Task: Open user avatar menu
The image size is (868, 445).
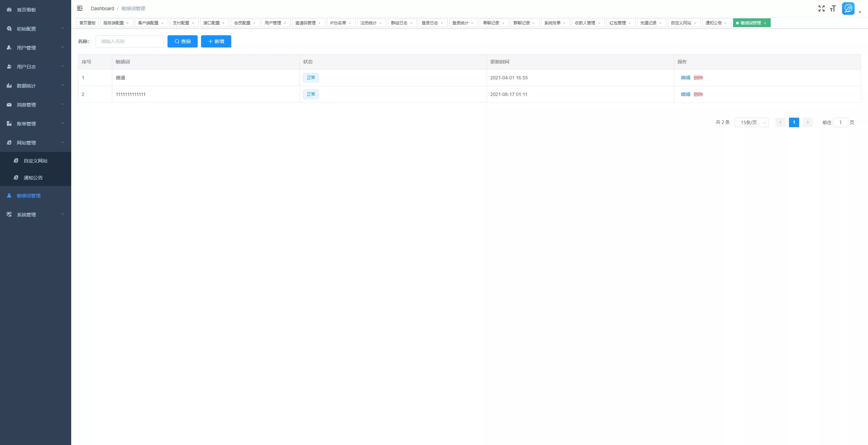Action: 848,8
